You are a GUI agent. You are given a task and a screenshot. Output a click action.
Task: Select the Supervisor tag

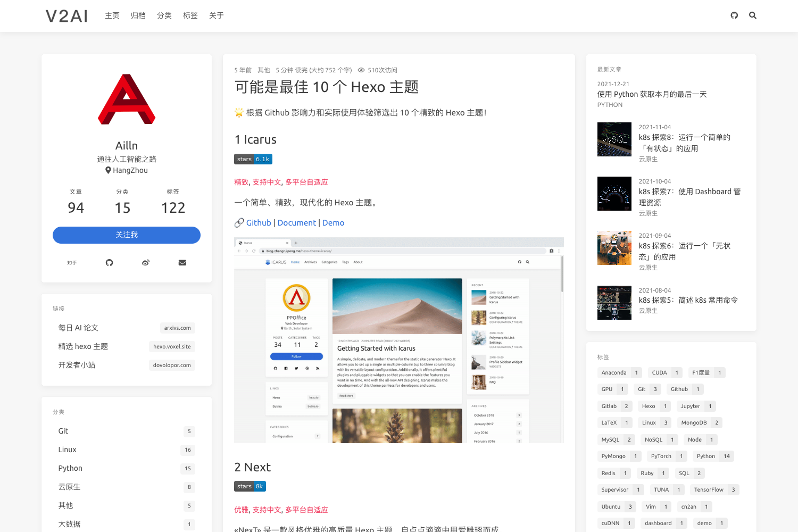621,490
